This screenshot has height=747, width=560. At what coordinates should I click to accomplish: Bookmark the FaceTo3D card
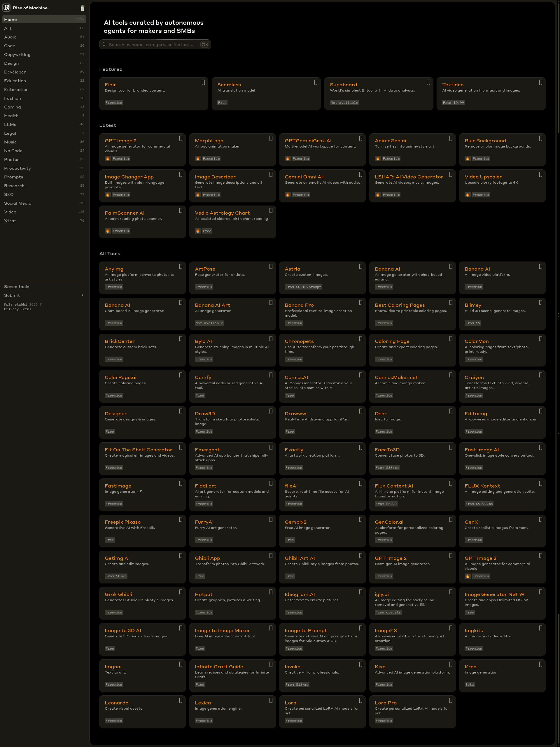451,447
